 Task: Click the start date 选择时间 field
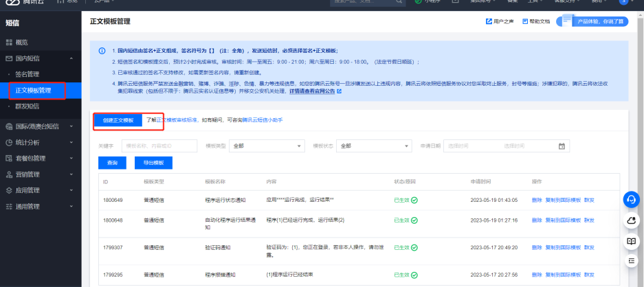tap(458, 146)
